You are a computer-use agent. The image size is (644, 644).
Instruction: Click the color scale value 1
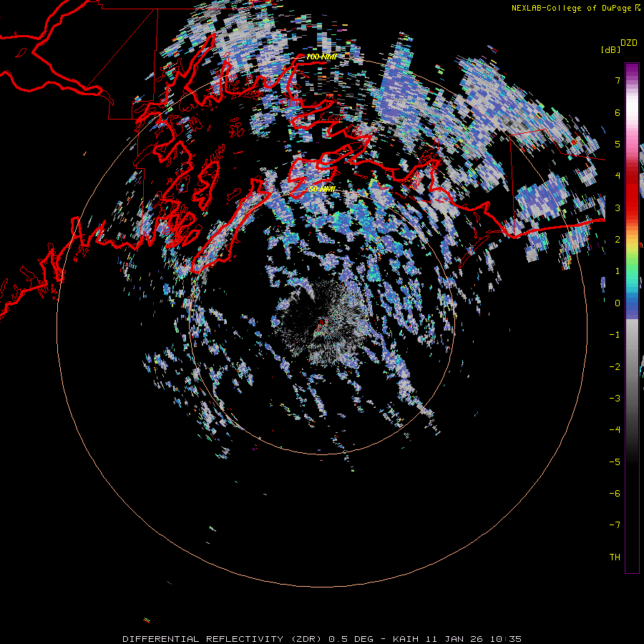tap(618, 271)
